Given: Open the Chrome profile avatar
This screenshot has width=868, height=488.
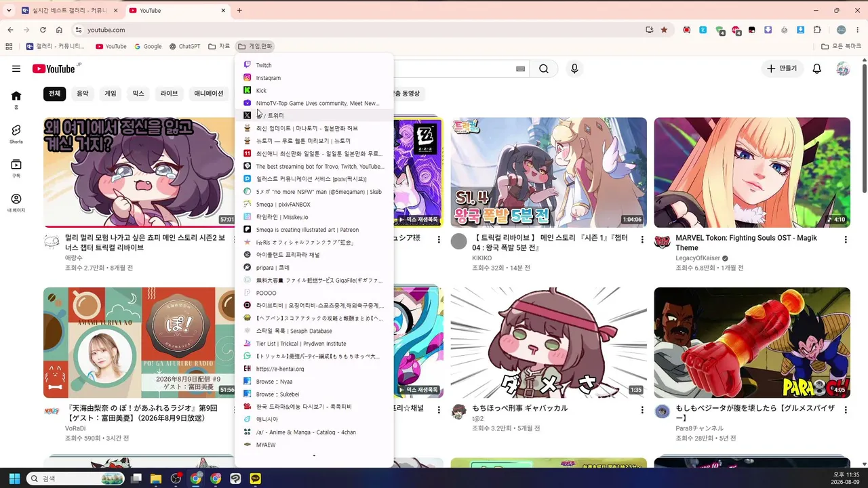Looking at the screenshot, I should [x=842, y=30].
